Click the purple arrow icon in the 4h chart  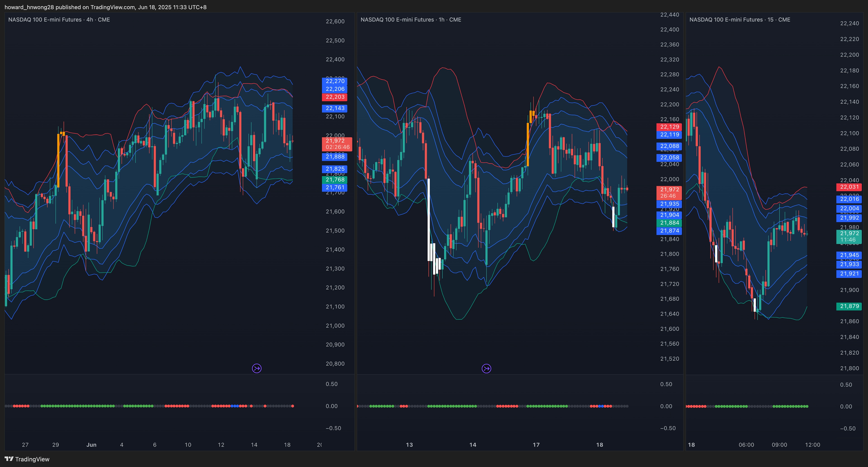pos(257,368)
